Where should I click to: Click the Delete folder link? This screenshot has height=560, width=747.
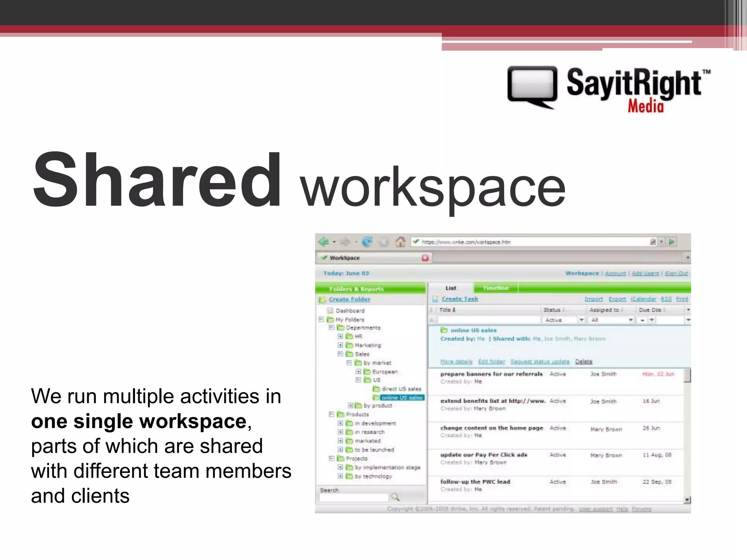tap(584, 362)
